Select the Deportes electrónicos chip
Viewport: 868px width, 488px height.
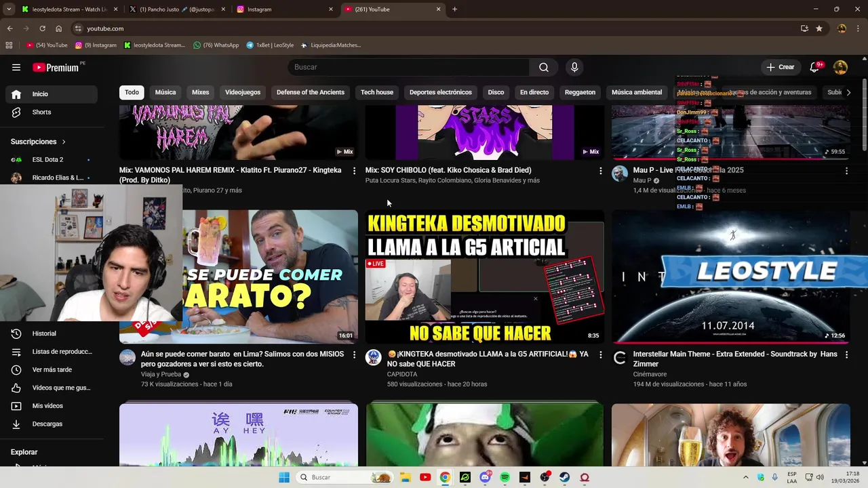pyautogui.click(x=441, y=92)
